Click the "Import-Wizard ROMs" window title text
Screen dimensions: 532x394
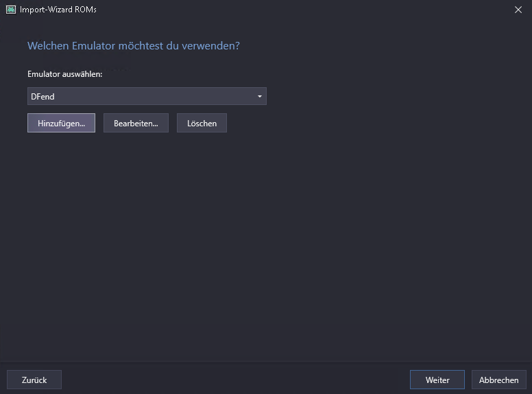pyautogui.click(x=58, y=10)
